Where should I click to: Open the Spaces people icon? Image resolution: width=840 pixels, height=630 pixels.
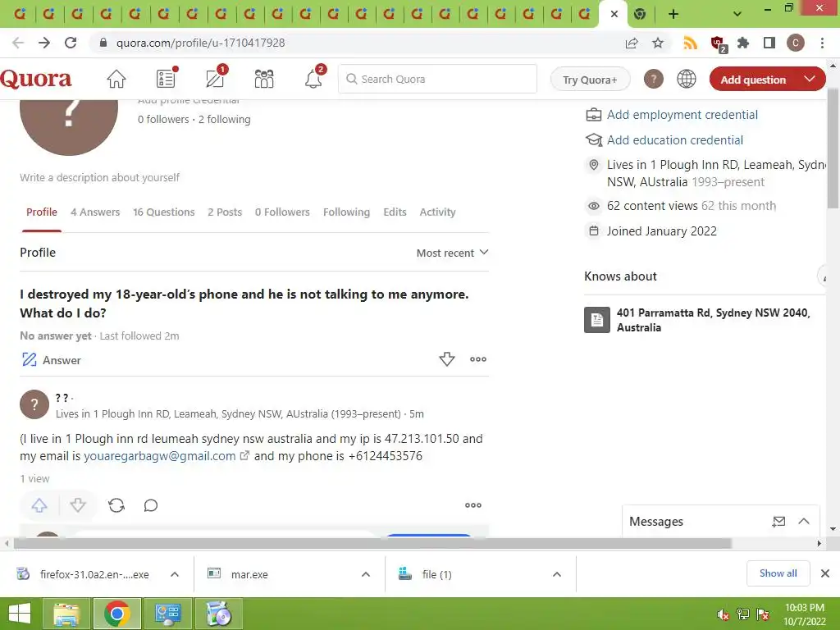pos(264,80)
